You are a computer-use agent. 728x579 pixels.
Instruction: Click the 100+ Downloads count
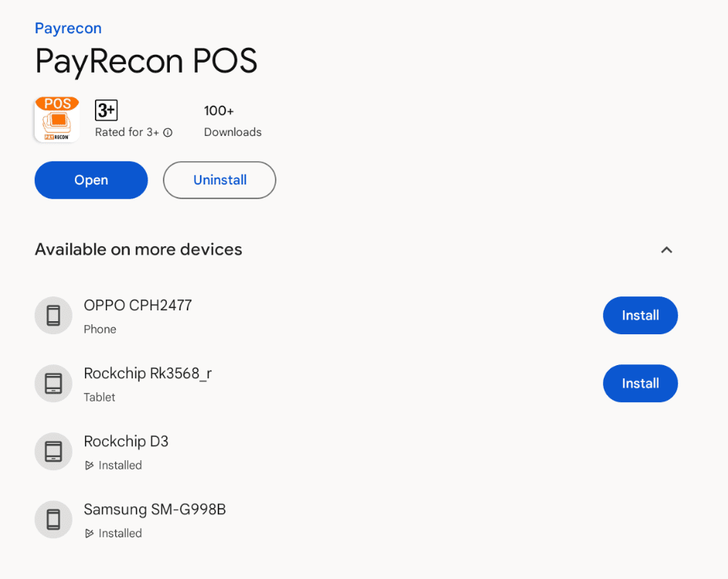tap(232, 121)
